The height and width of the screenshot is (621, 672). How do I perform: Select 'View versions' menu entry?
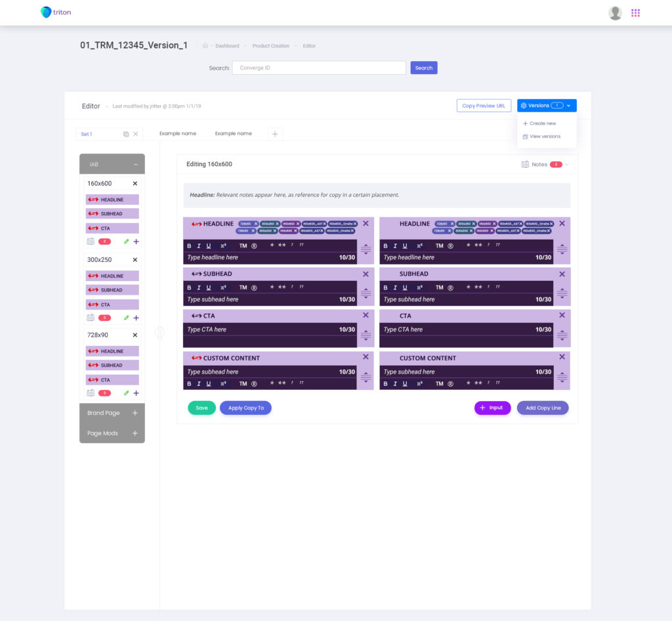[x=544, y=137]
